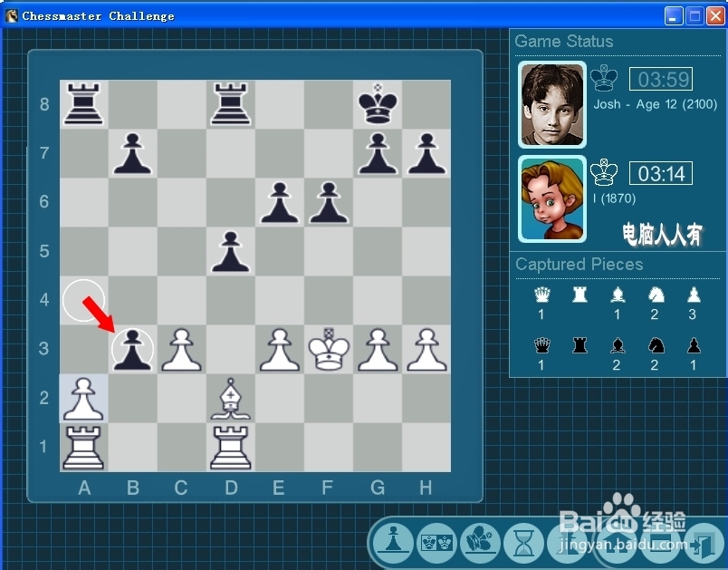Click captured white queen icon

pyautogui.click(x=541, y=295)
